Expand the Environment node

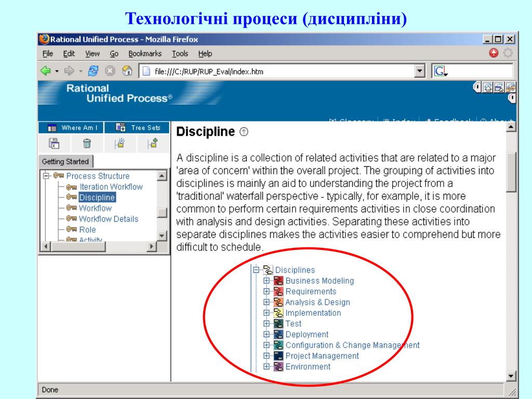click(267, 366)
